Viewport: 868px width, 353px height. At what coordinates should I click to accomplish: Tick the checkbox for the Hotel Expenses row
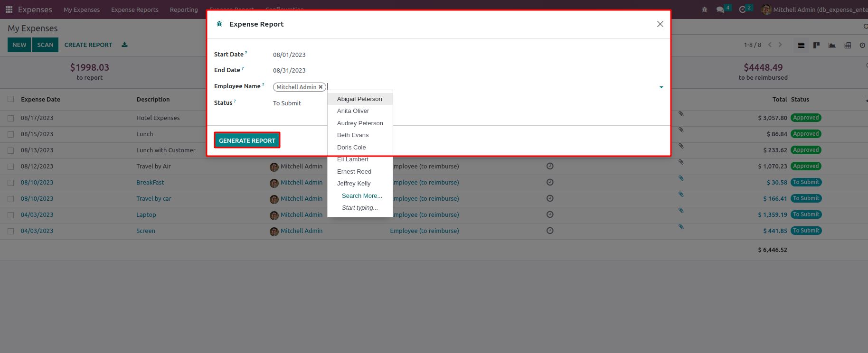tap(11, 118)
